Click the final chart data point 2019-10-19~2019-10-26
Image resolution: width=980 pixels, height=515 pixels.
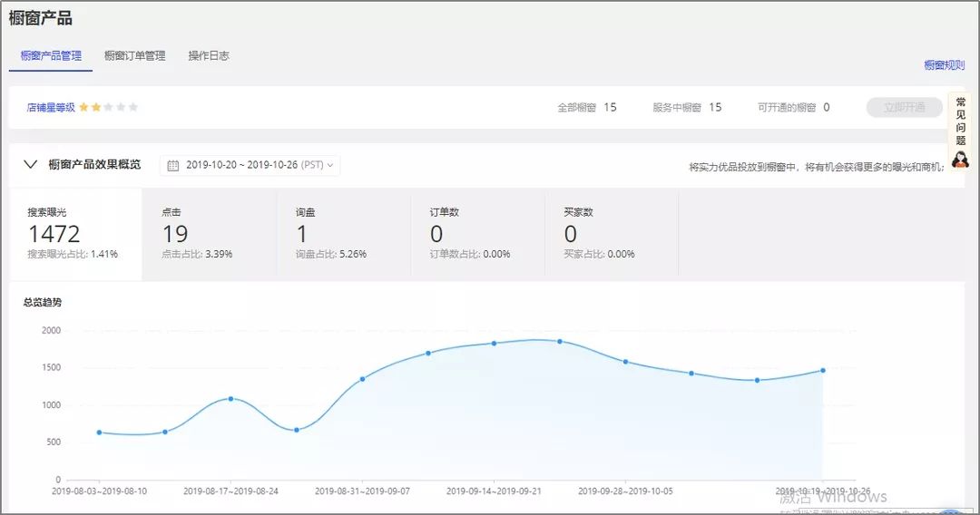pos(823,370)
